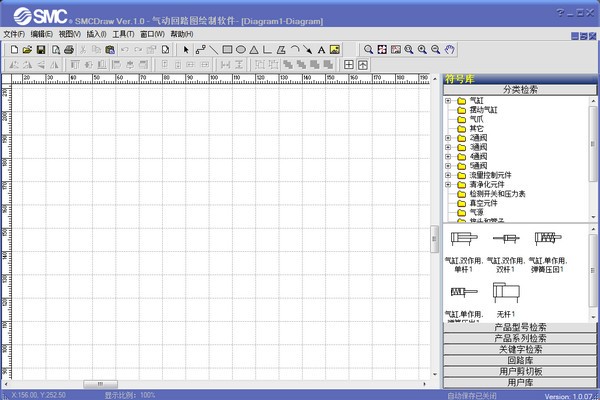Image resolution: width=600 pixels, height=400 pixels.
Task: Select the connector line tool
Action: click(x=200, y=49)
